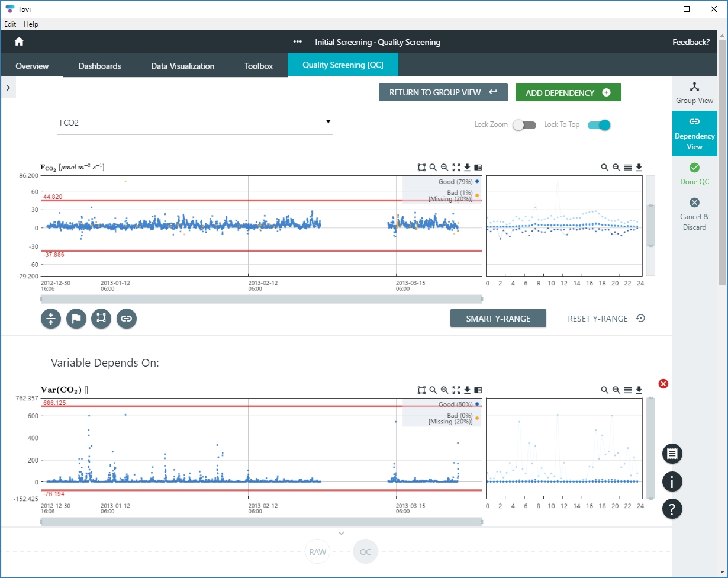Click the FCO2 chart time range slider

tap(261, 299)
